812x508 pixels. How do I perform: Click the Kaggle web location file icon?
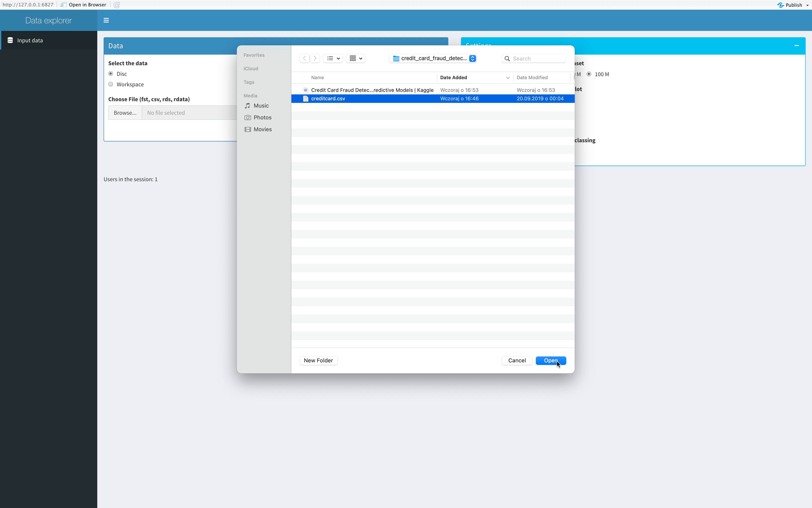click(x=305, y=90)
